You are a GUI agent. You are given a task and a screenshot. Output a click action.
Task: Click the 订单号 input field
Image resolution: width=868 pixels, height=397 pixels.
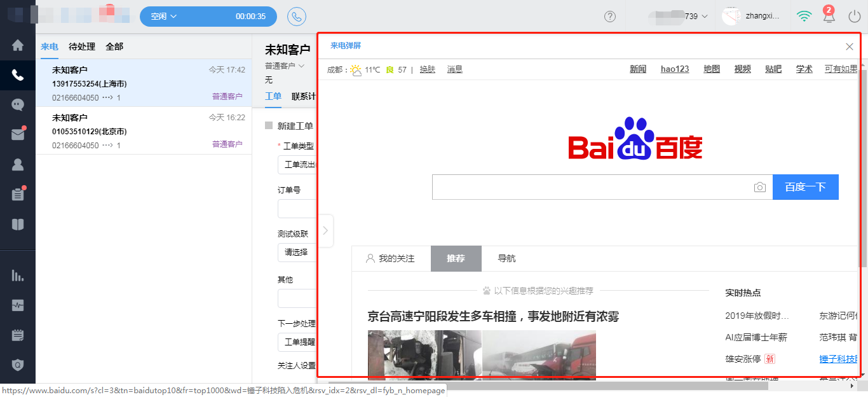[297, 209]
